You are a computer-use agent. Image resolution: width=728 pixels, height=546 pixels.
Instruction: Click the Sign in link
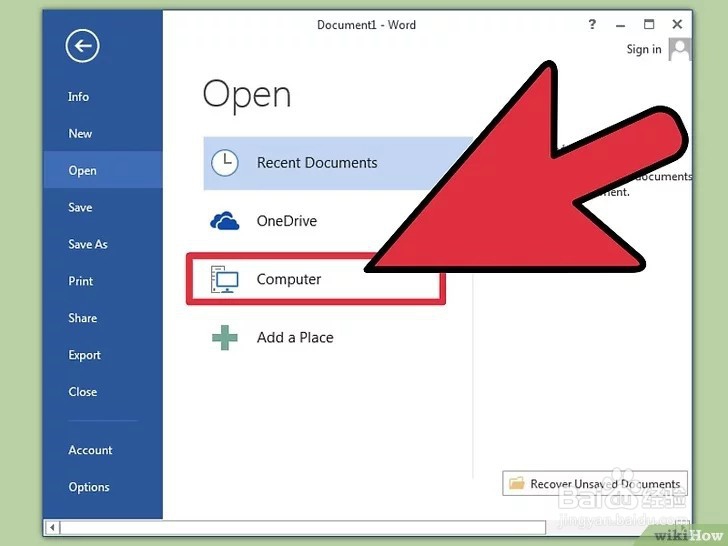tap(644, 49)
